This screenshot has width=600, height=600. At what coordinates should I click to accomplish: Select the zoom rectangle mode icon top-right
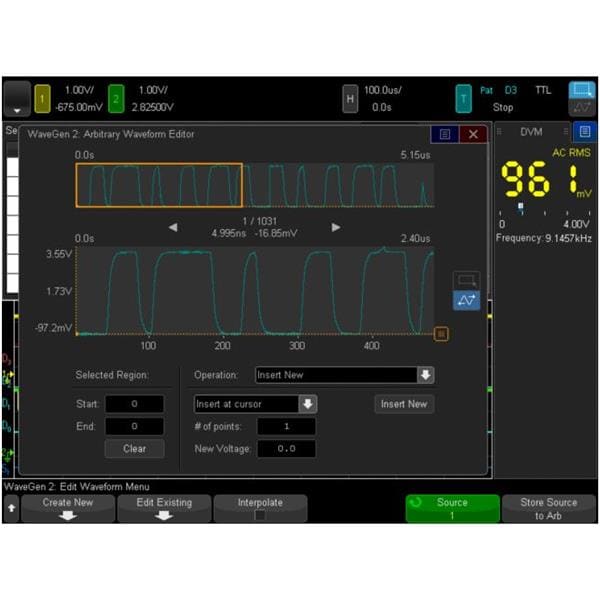(x=582, y=90)
